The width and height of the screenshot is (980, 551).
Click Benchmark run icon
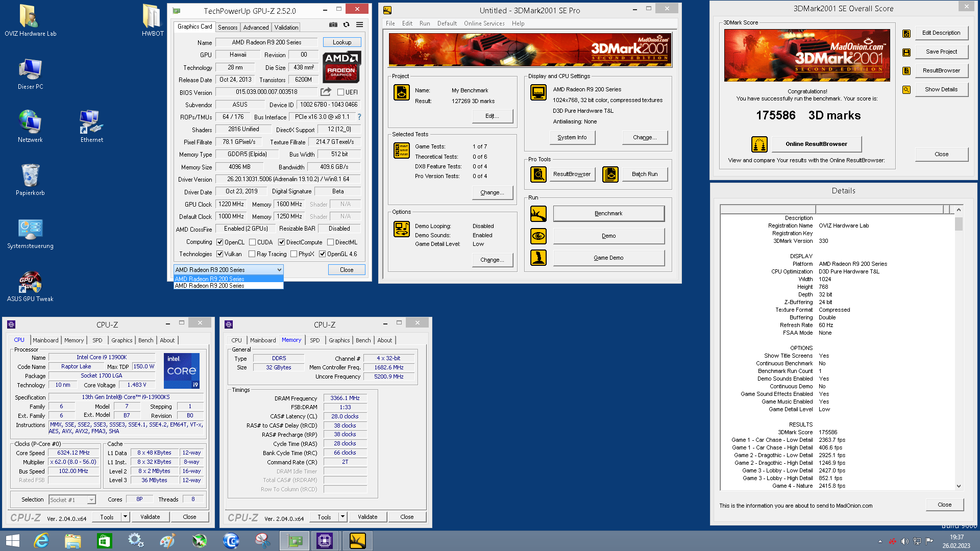point(538,214)
